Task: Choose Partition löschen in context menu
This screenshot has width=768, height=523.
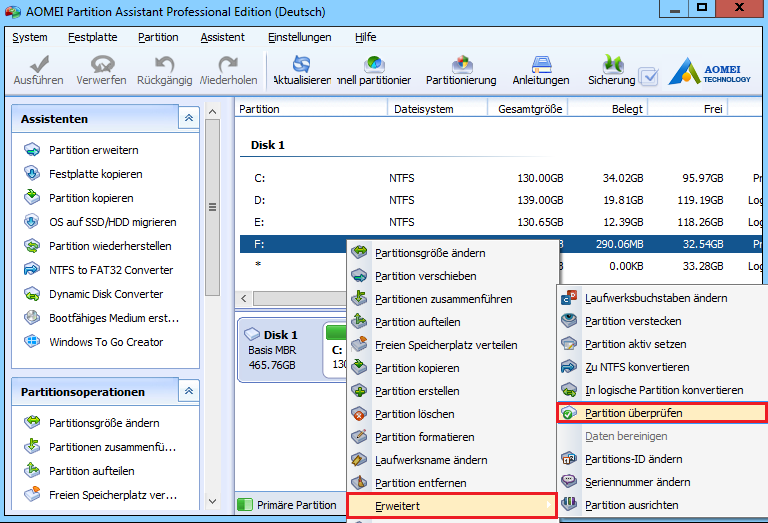Action: tap(453, 414)
